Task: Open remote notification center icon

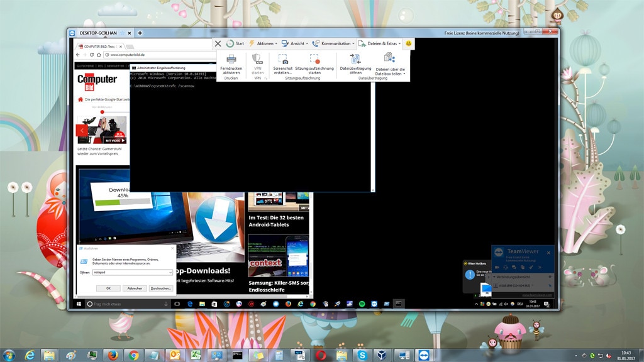Action: coord(547,304)
